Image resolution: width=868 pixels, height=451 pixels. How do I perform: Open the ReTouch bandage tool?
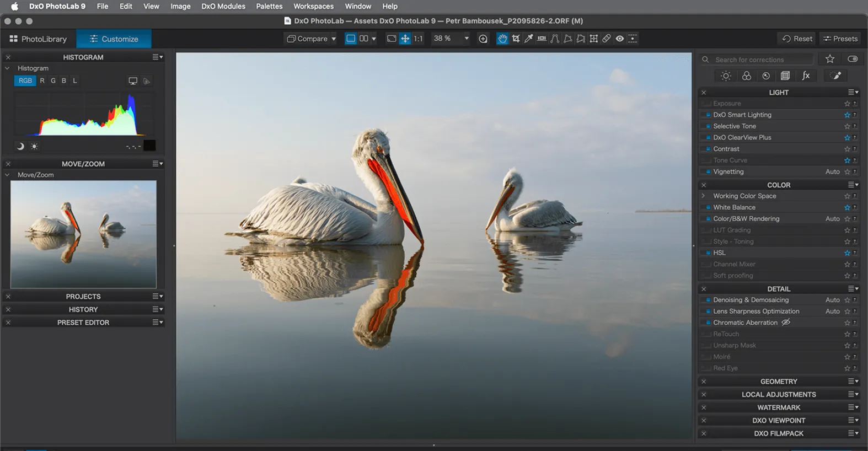point(607,39)
